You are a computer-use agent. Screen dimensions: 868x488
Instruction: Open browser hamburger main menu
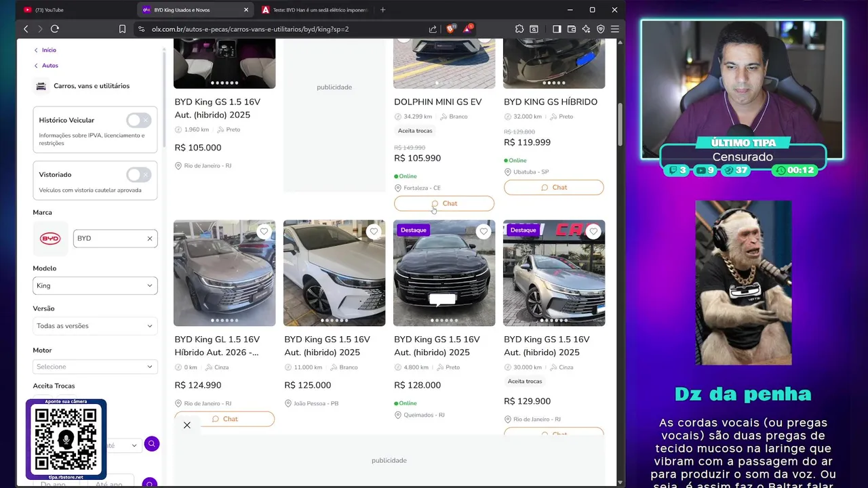[615, 29]
